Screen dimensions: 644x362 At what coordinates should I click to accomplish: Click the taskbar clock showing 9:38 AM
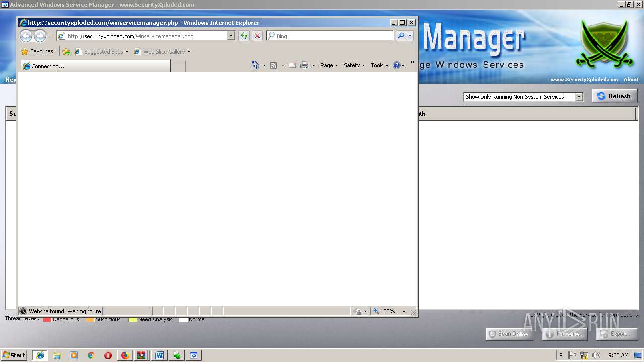pos(618,355)
